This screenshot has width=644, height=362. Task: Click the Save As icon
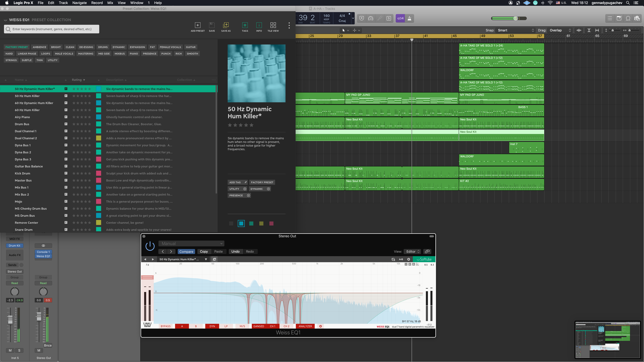coord(226,25)
